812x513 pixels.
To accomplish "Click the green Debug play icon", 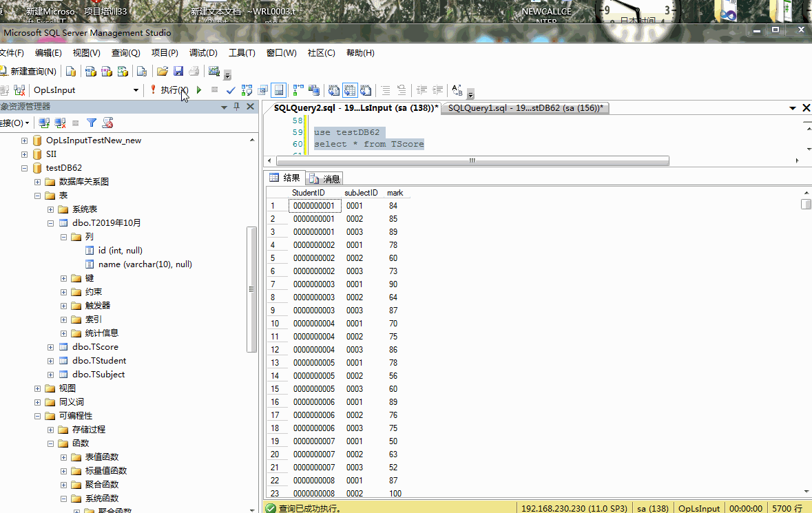I will point(199,90).
